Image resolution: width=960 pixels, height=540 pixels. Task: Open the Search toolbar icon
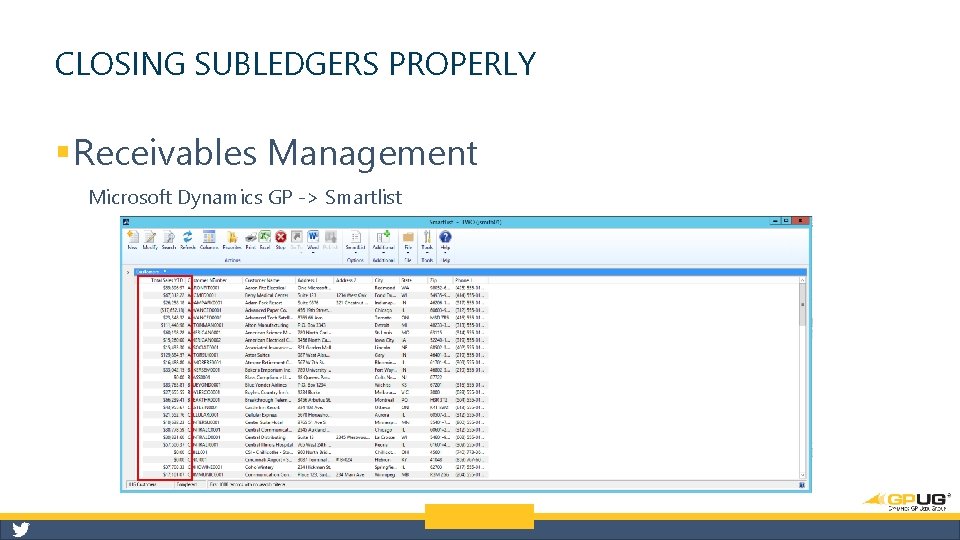[x=169, y=238]
